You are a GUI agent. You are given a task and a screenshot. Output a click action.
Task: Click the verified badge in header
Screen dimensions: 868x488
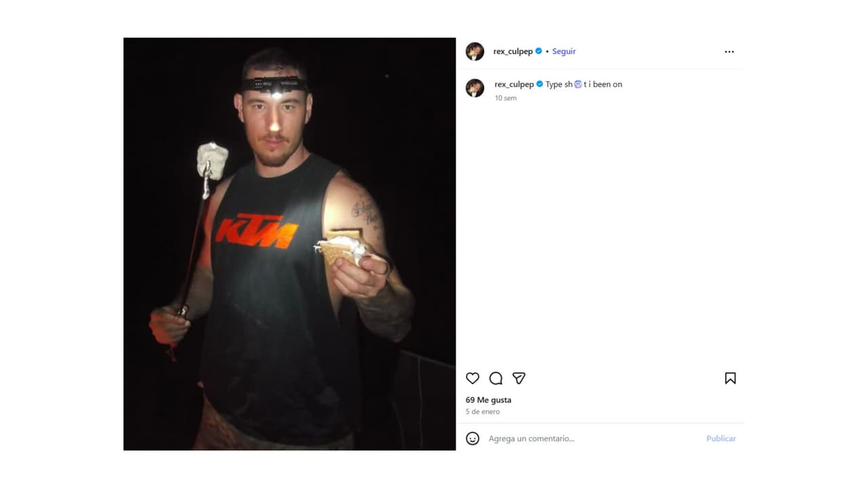coord(538,51)
